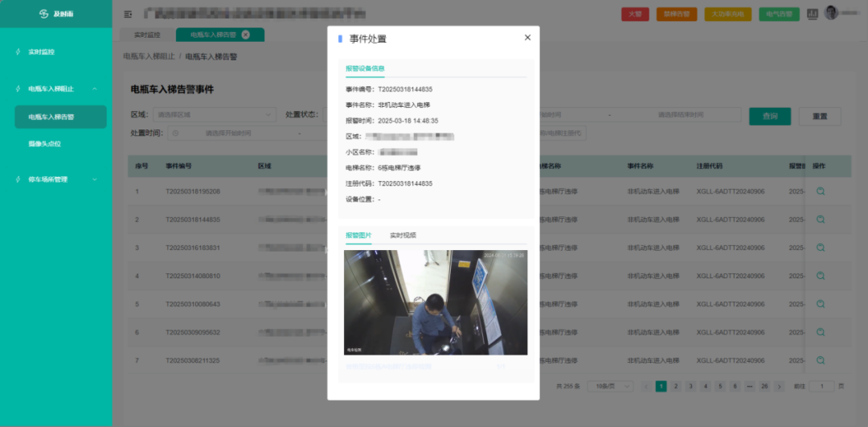Open the 10条/页 page size dropdown
This screenshot has height=427, width=868.
(610, 387)
